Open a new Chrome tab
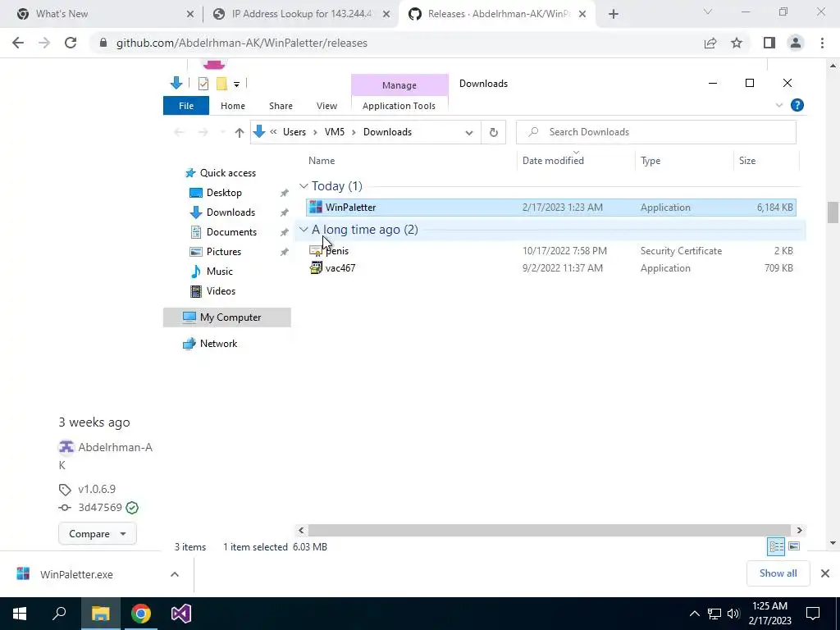The height and width of the screenshot is (630, 840). 614,15
